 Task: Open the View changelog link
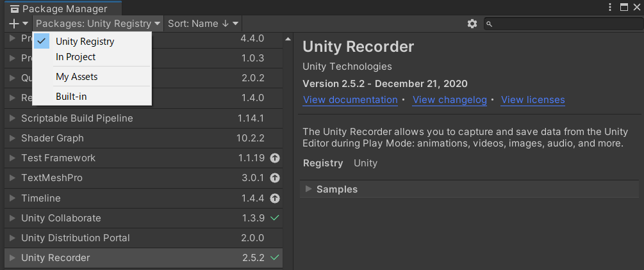click(x=450, y=100)
